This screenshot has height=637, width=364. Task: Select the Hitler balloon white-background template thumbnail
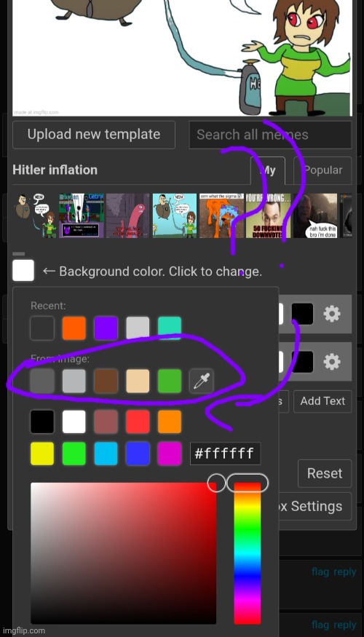34,215
